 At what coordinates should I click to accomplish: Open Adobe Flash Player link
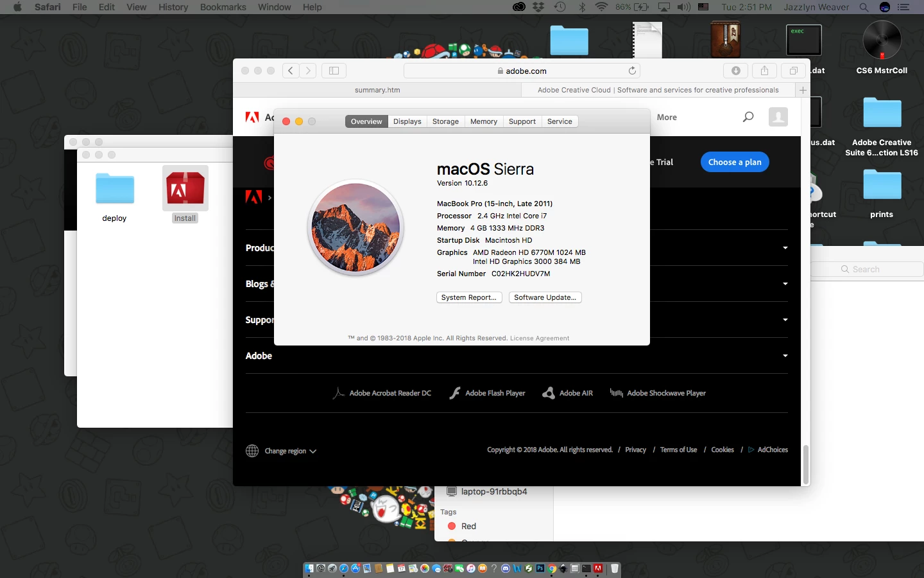coord(487,393)
